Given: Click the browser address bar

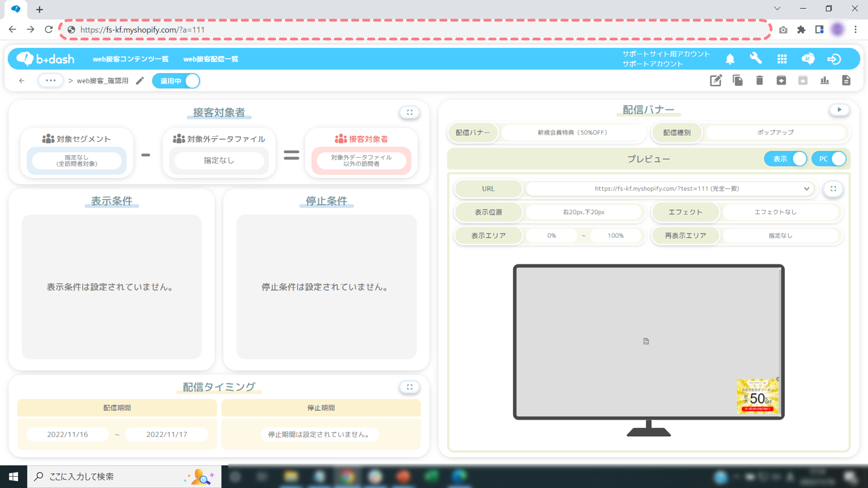Looking at the screenshot, I should [x=416, y=29].
